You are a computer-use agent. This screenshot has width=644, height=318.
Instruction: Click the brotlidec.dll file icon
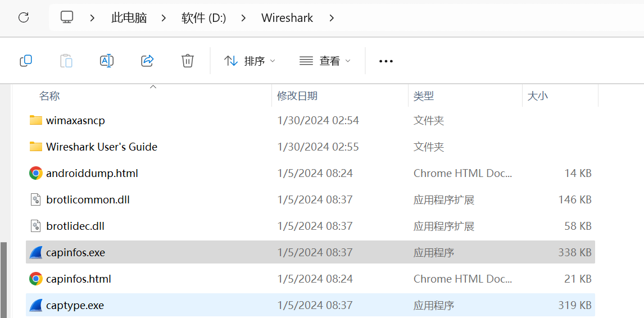coord(36,226)
